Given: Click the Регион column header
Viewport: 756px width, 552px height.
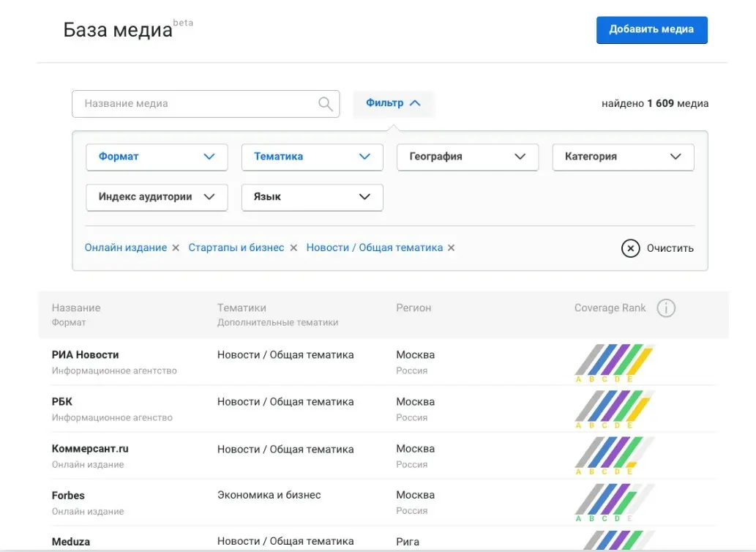Looking at the screenshot, I should point(413,307).
